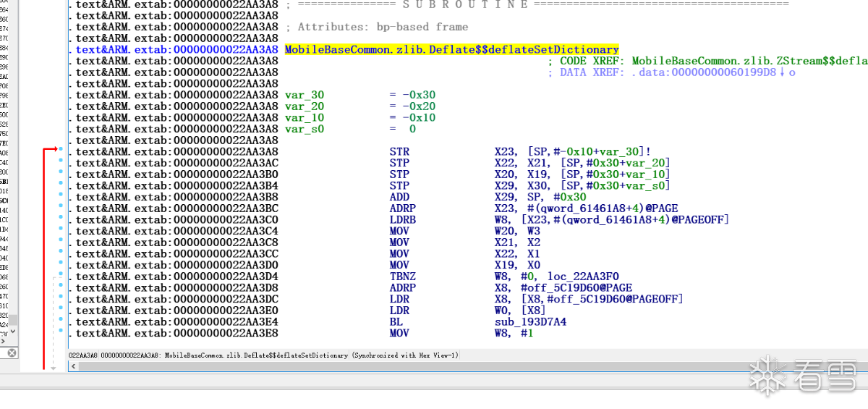Select operand 'X22, X1' of MOV

click(x=517, y=253)
